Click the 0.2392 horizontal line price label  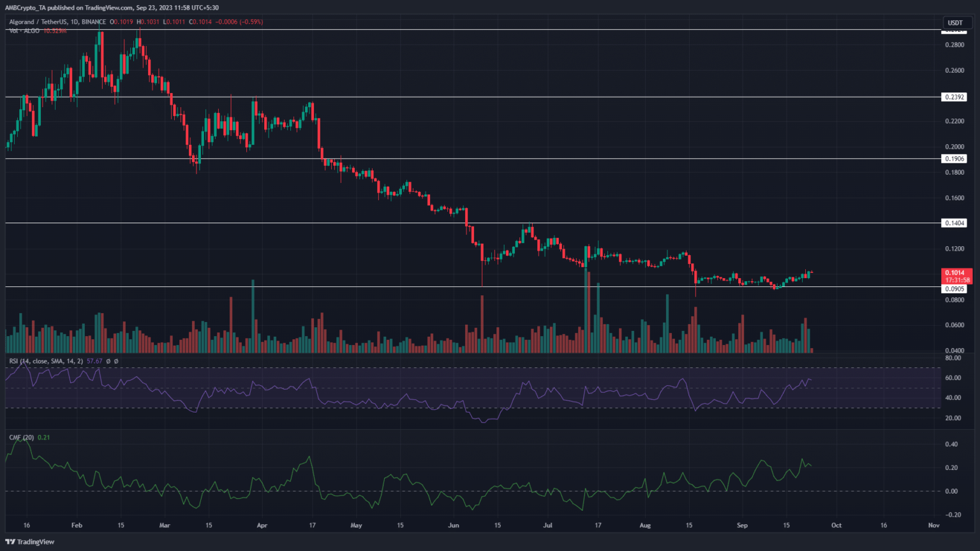click(954, 97)
